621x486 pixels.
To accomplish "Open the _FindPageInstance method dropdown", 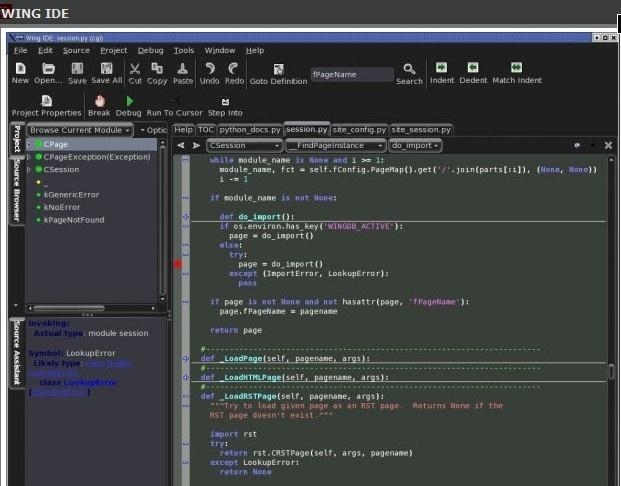I will pos(335,145).
